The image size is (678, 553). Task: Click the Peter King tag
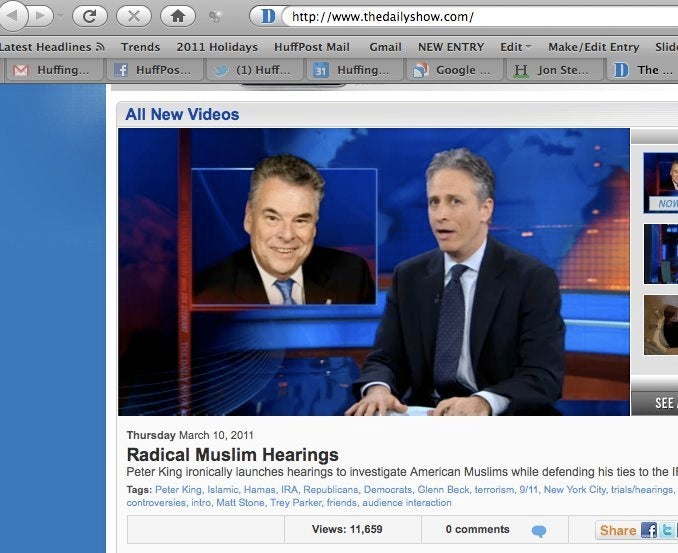click(x=178, y=490)
